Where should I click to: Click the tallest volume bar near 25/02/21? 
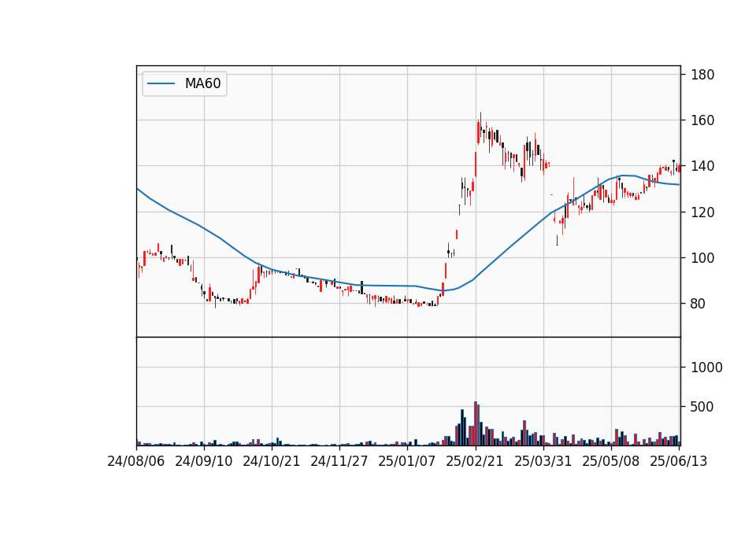click(x=476, y=423)
